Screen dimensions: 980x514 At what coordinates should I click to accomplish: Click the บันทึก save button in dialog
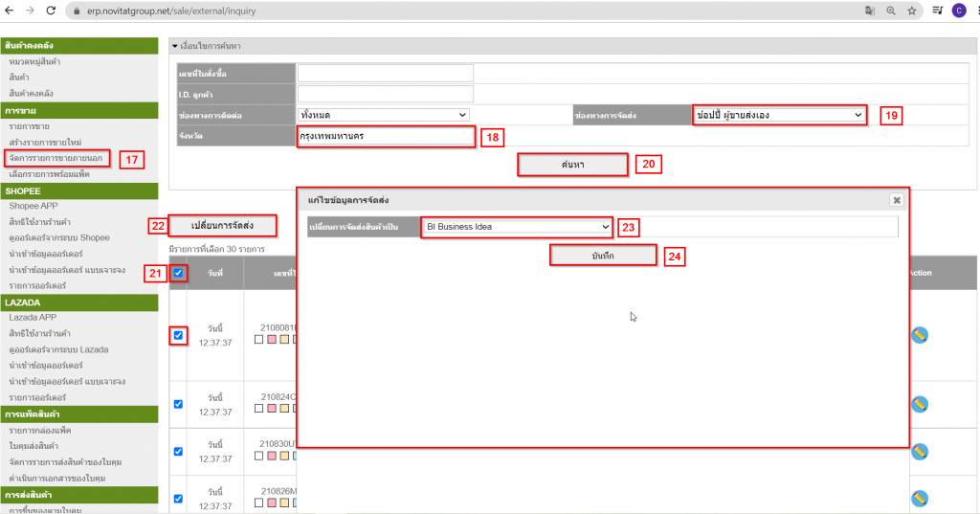click(603, 255)
